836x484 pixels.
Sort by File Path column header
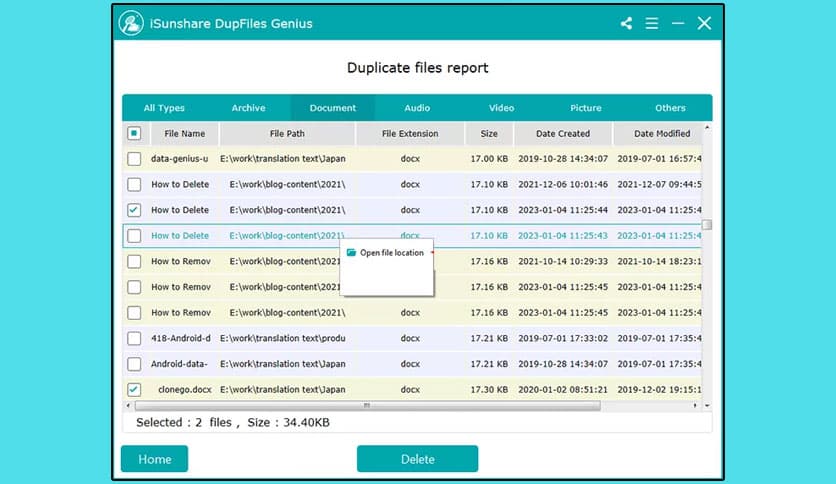(287, 134)
